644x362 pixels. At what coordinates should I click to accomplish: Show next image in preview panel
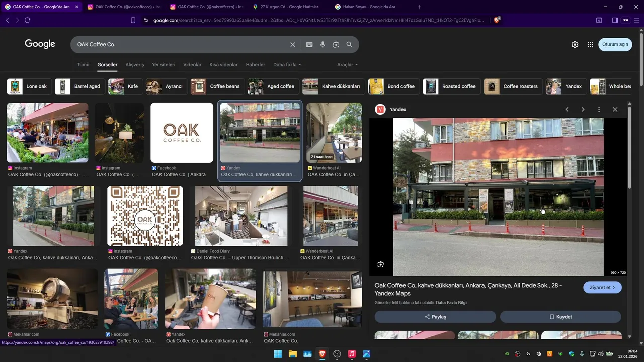[583, 109]
